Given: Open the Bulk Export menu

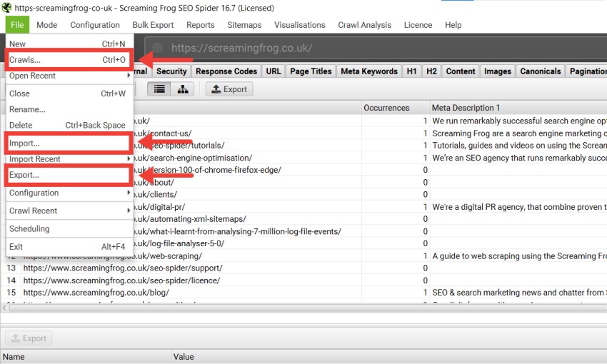Looking at the screenshot, I should point(153,25).
